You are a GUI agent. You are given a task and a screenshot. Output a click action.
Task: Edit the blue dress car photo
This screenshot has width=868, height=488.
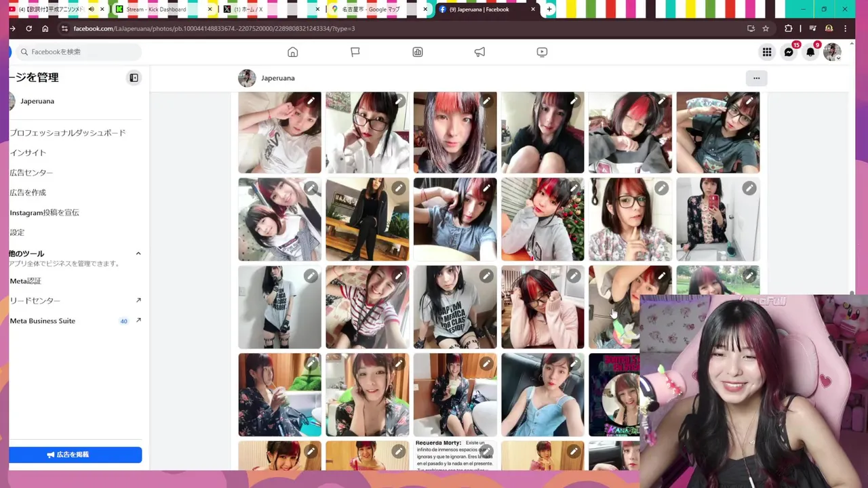(x=574, y=364)
